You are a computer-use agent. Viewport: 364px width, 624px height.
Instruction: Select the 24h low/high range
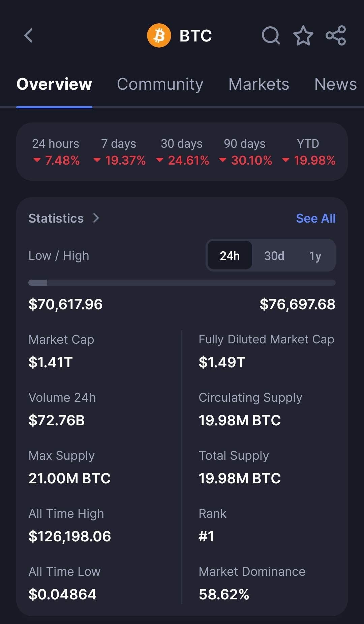(x=230, y=256)
